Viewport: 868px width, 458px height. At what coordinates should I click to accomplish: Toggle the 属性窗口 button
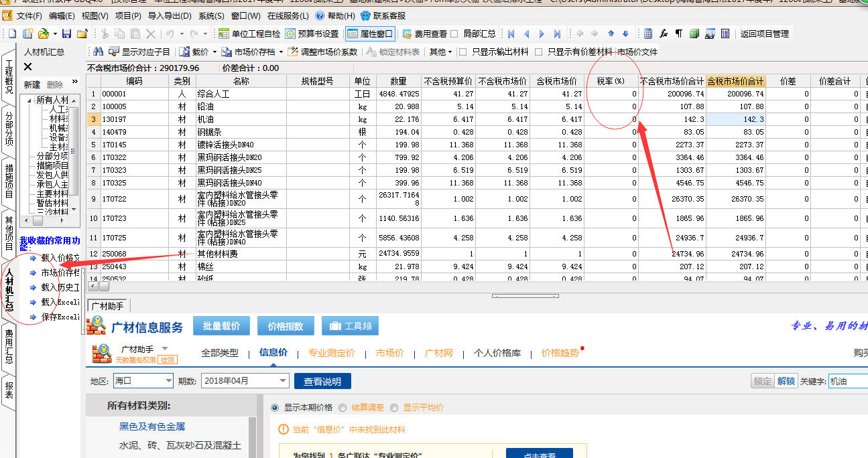(369, 33)
